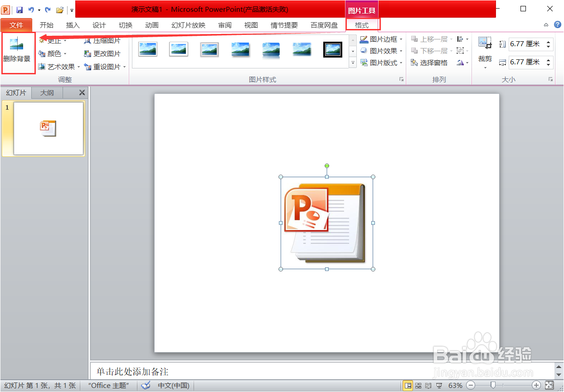
Task: Click the Save icon in quick access
Action: [x=19, y=10]
